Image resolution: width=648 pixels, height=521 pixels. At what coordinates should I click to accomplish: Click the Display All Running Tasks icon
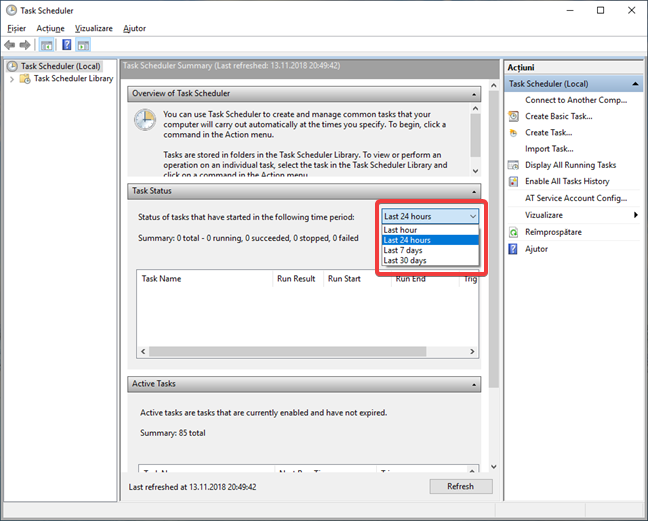pos(513,165)
